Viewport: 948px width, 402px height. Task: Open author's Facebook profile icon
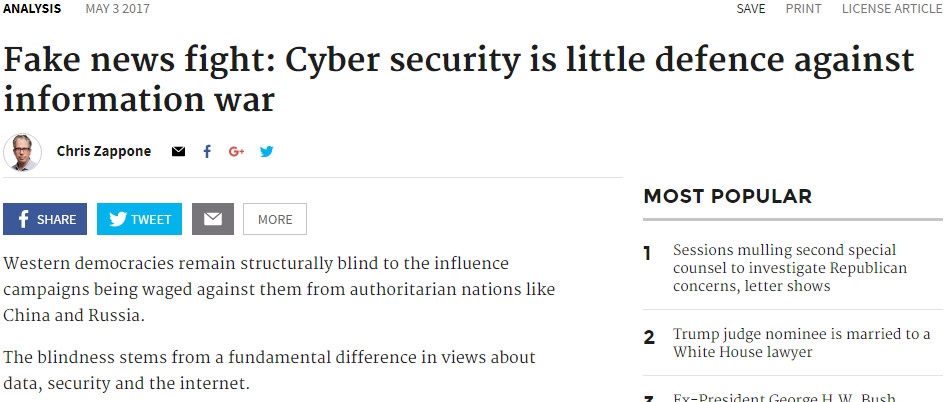click(207, 151)
